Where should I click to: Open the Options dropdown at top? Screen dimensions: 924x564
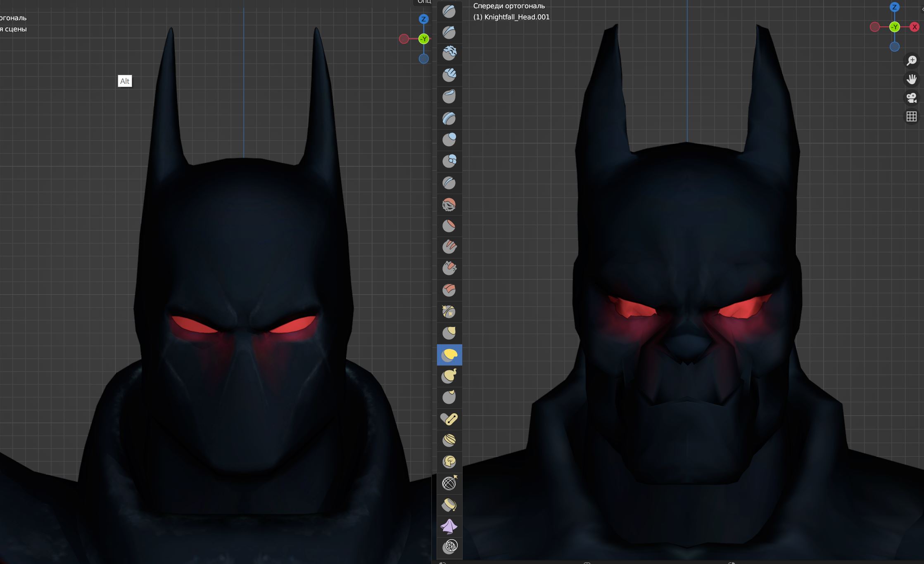(423, 2)
